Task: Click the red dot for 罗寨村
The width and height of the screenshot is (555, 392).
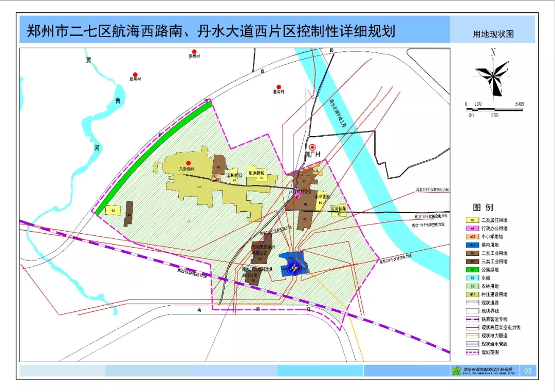Action: tap(194, 52)
